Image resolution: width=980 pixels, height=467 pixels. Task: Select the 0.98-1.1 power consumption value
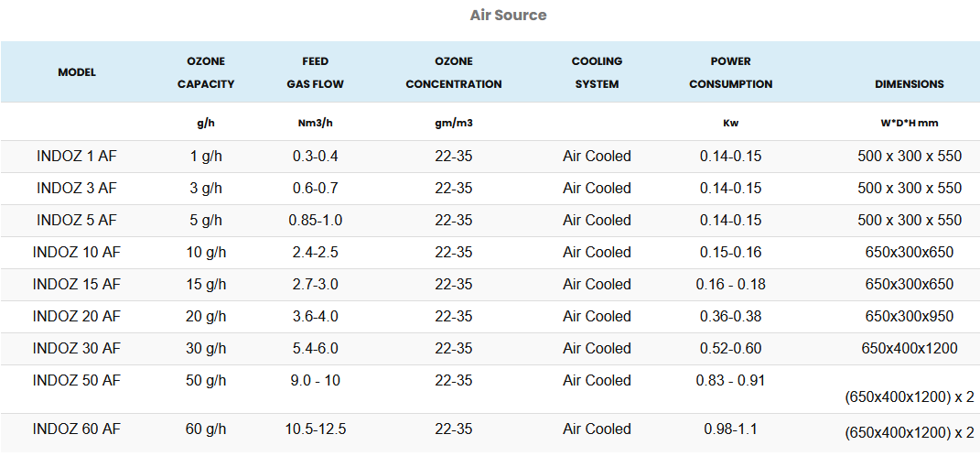730,429
